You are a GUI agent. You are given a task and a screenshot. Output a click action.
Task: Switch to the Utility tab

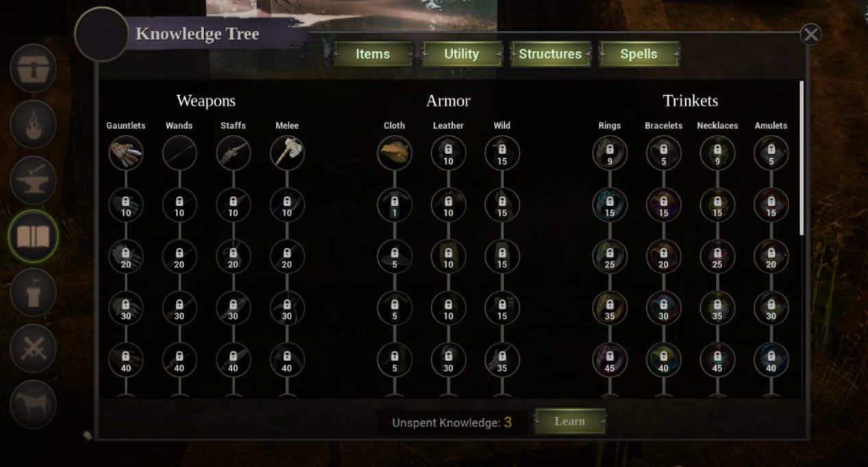tap(462, 54)
